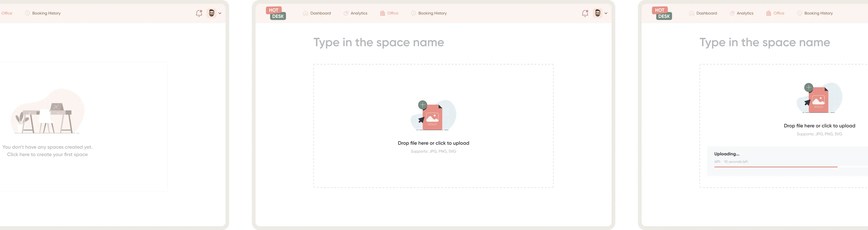Screen dimensions: 868x230
Task: Click the Hot Desk logo on the uploading screen
Action: point(662,13)
